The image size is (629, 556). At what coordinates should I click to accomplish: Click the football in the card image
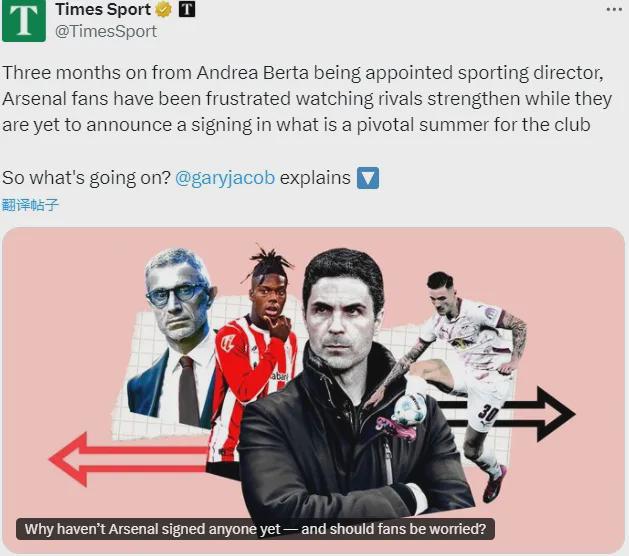(x=409, y=408)
